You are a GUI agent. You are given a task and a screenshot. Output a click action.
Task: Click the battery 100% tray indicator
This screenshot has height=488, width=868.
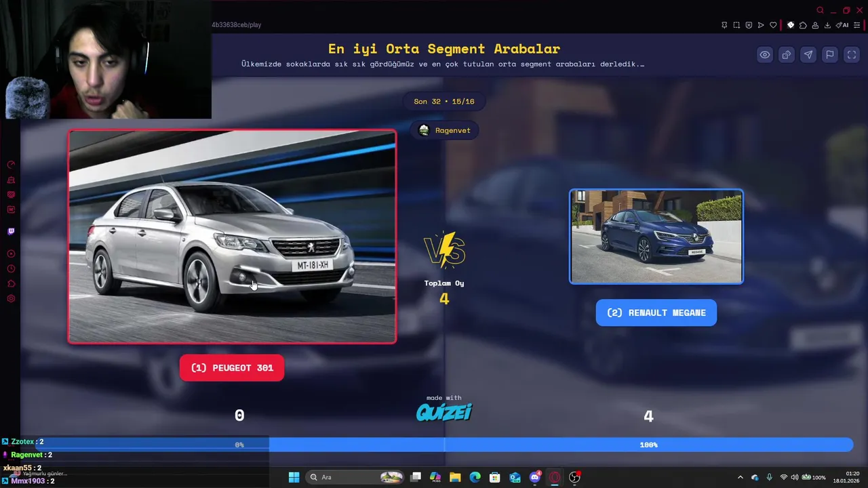coord(813,477)
